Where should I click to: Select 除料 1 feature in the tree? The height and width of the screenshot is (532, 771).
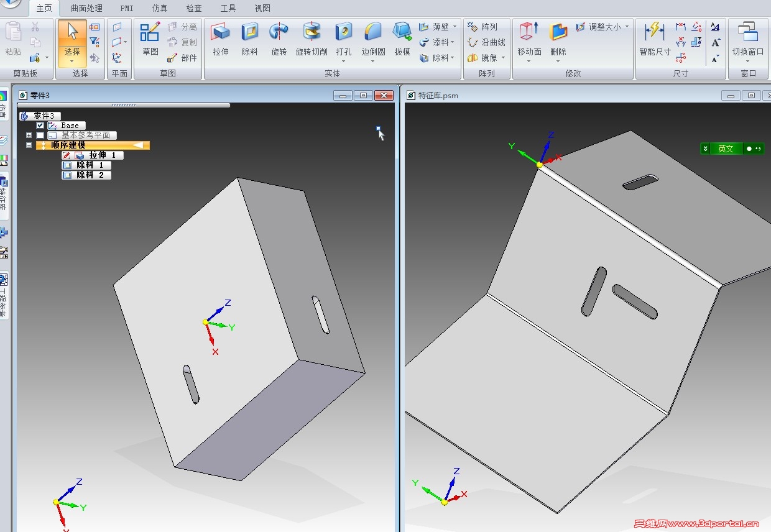86,165
